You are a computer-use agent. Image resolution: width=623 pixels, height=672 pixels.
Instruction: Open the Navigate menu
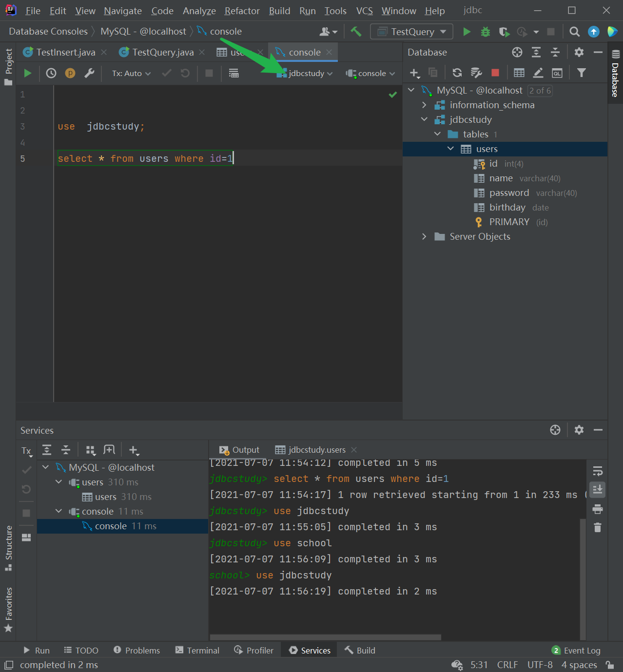tap(123, 11)
